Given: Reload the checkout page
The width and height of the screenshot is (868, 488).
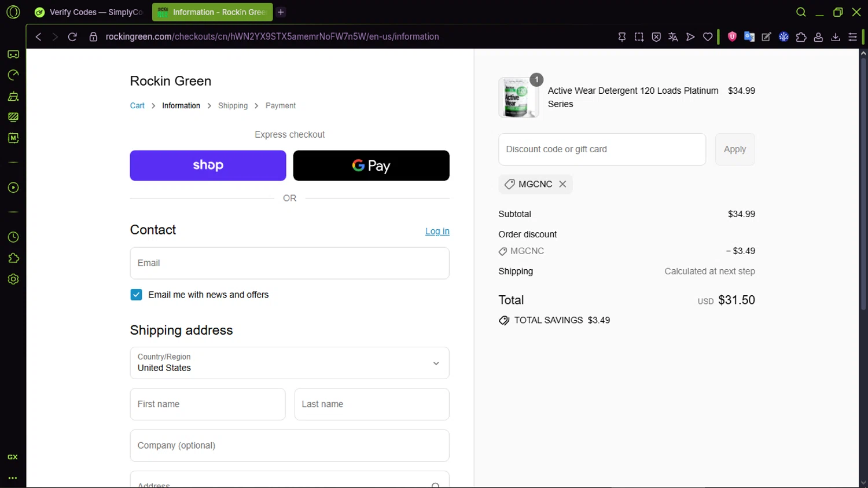Looking at the screenshot, I should click(x=72, y=37).
